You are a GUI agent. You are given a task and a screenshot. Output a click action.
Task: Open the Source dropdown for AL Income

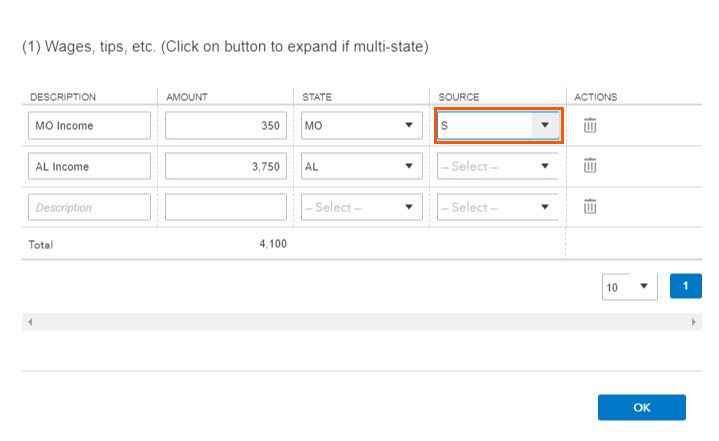[498, 166]
